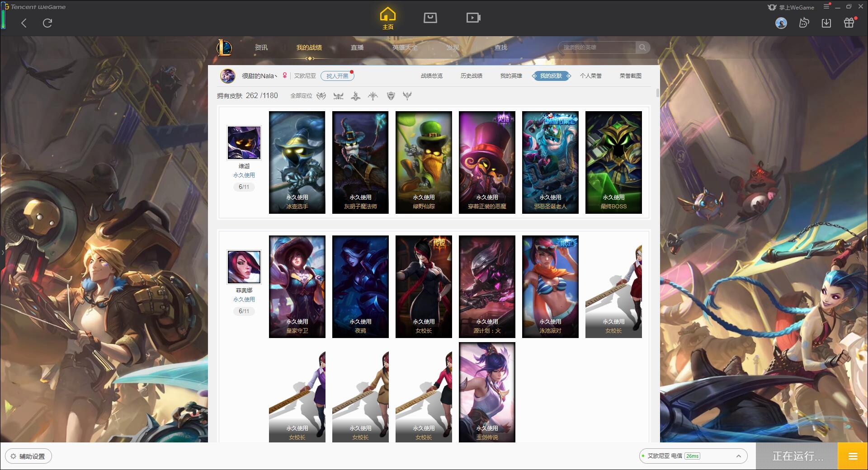
Task: Click the search magnifier button
Action: point(642,47)
